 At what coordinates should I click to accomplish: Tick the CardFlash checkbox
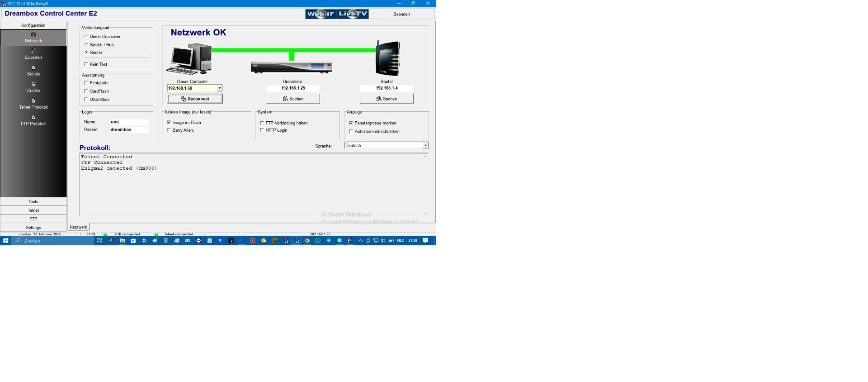pyautogui.click(x=86, y=91)
